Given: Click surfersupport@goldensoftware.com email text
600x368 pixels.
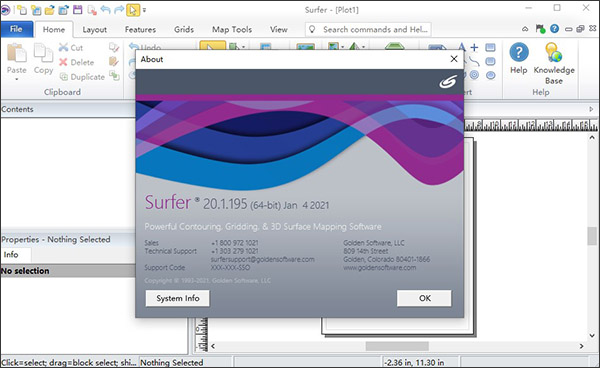Looking at the screenshot, I should click(x=262, y=259).
